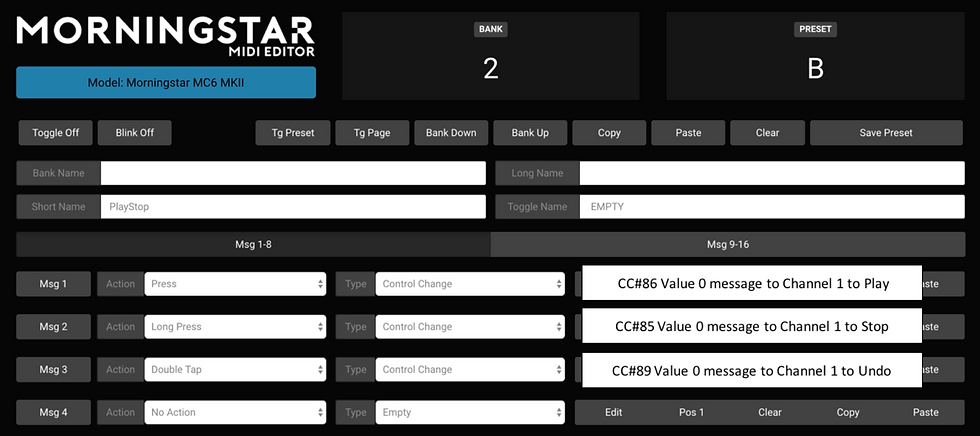Screen dimensions: 980x436
Task: Go to next bank with Bank Up
Action: click(530, 132)
